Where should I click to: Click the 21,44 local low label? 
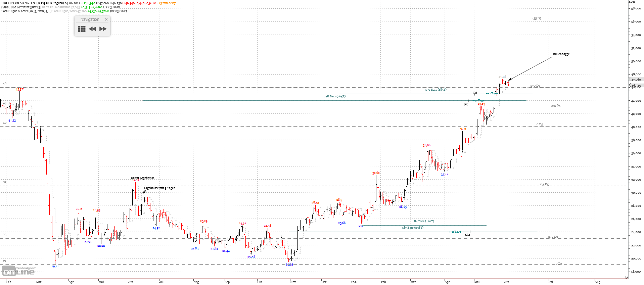pos(226,251)
